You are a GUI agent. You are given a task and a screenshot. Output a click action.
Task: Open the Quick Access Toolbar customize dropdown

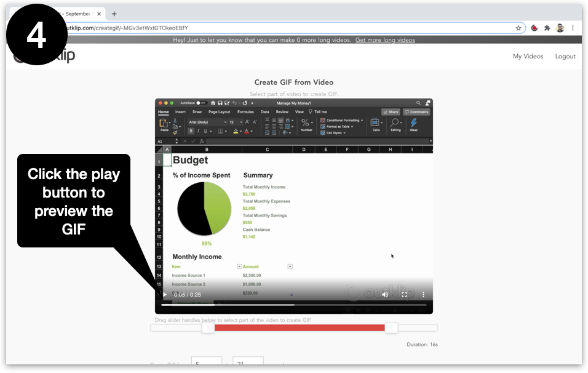252,103
